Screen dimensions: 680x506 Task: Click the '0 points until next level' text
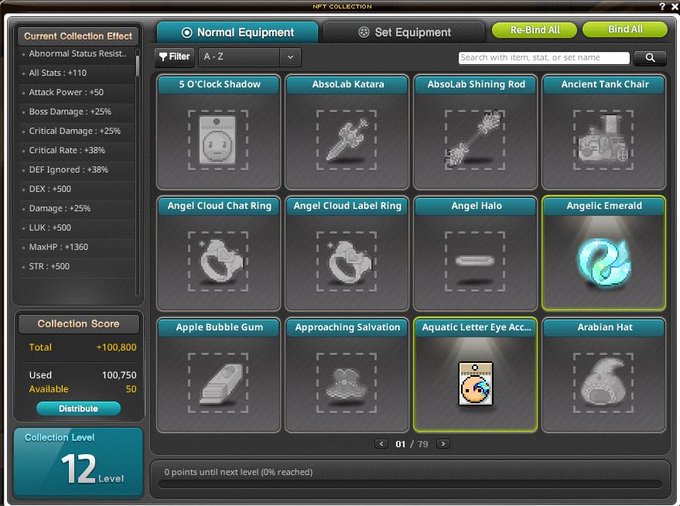pyautogui.click(x=238, y=472)
